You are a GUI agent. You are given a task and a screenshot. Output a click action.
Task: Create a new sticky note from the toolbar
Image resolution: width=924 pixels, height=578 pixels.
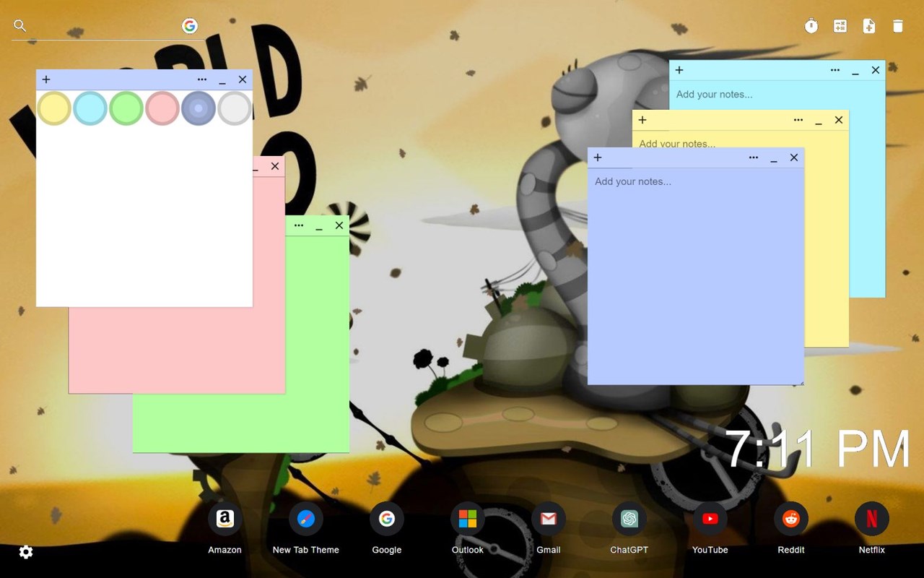click(869, 26)
